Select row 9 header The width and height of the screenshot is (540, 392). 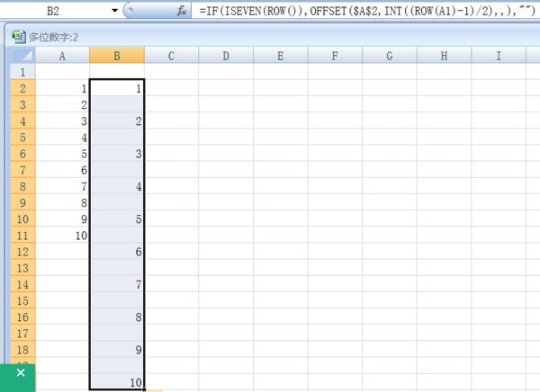tap(22, 202)
